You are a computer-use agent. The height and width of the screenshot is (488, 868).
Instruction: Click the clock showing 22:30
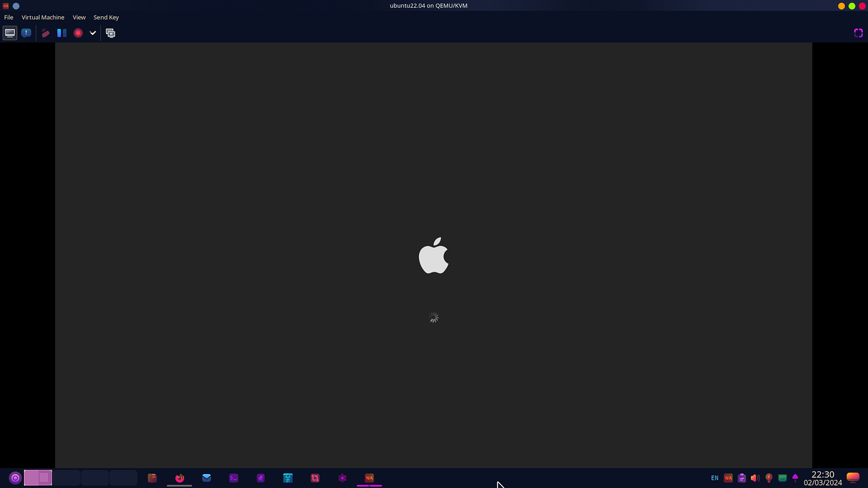pyautogui.click(x=821, y=474)
